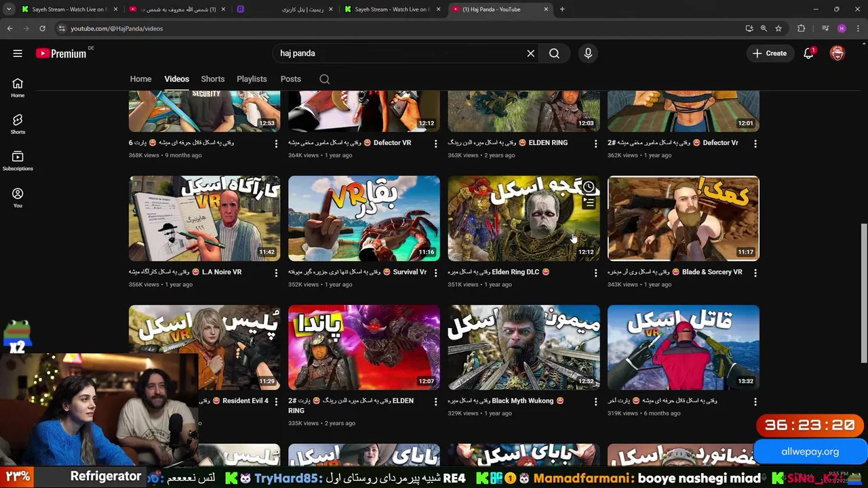
Task: Switch to channel Home tab
Action: coord(140,79)
